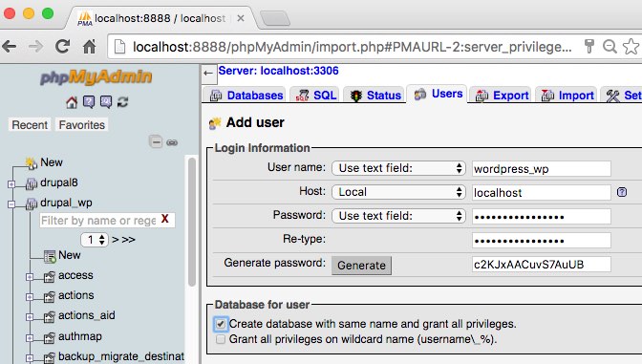This screenshot has width=642, height=364.
Task: Open the Host dropdown set to Local
Action: [x=398, y=192]
